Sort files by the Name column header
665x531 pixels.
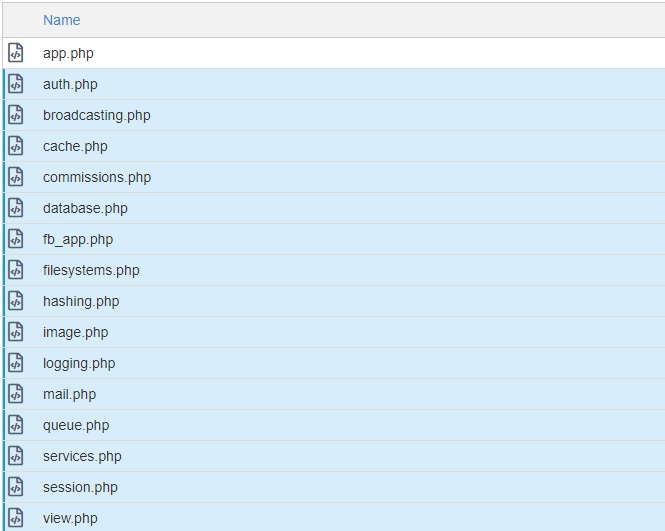61,20
